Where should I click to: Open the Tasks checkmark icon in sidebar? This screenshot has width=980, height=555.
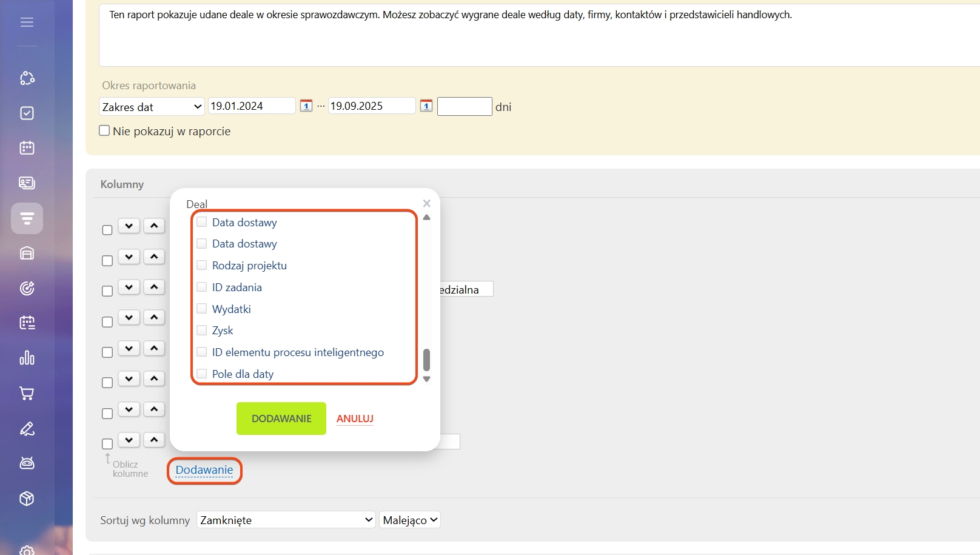[27, 113]
